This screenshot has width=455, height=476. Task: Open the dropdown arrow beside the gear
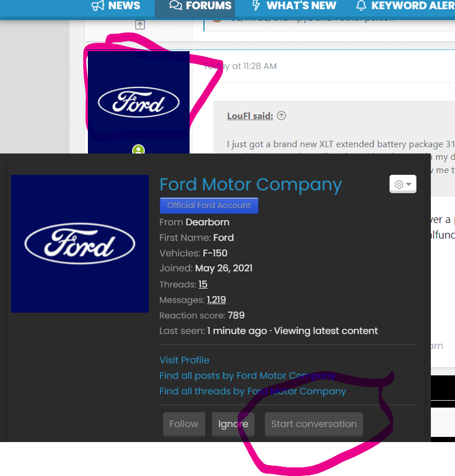coord(408,185)
